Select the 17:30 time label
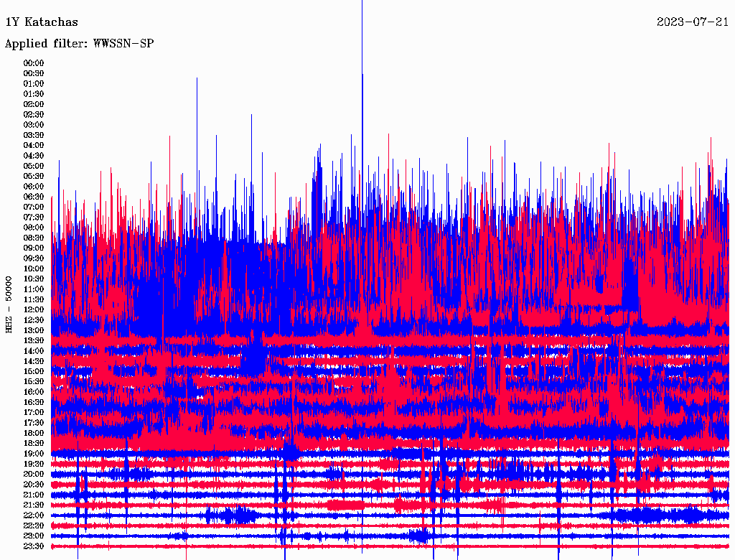This screenshot has height=560, width=735. click(34, 423)
